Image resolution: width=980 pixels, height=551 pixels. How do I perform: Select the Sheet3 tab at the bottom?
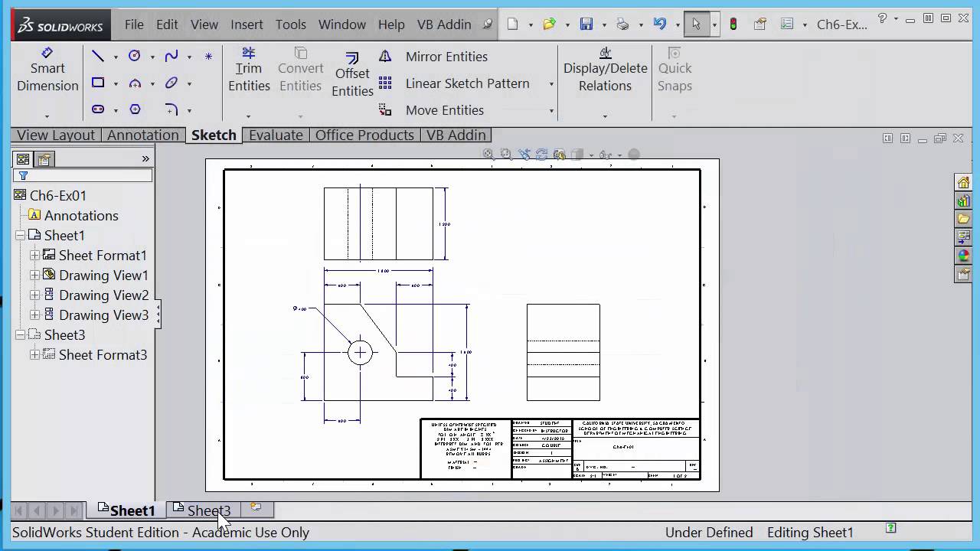click(x=208, y=510)
